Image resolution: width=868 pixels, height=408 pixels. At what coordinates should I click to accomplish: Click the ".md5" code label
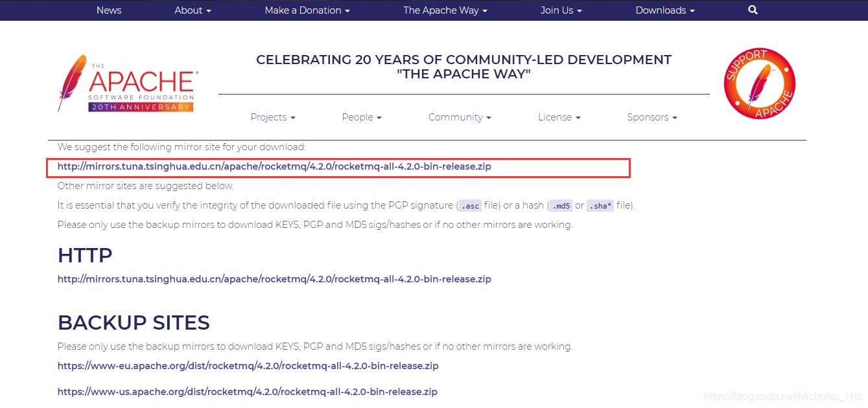561,206
